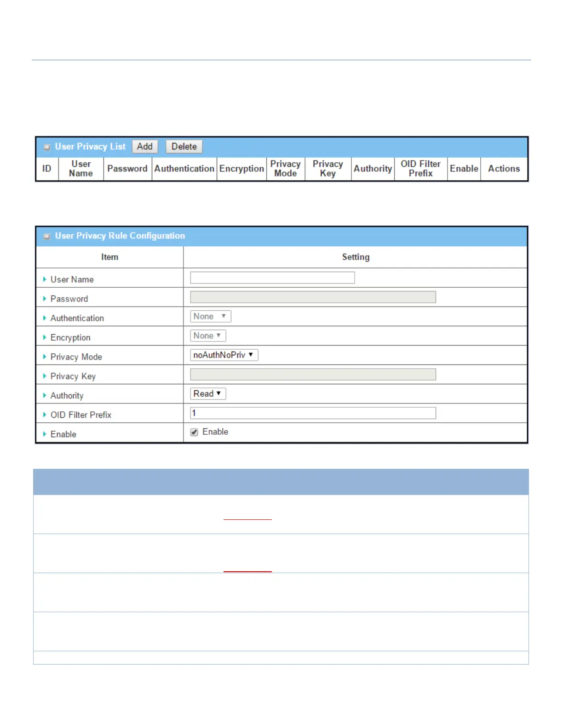
Task: Click the Setting column heading
Action: tap(356, 257)
